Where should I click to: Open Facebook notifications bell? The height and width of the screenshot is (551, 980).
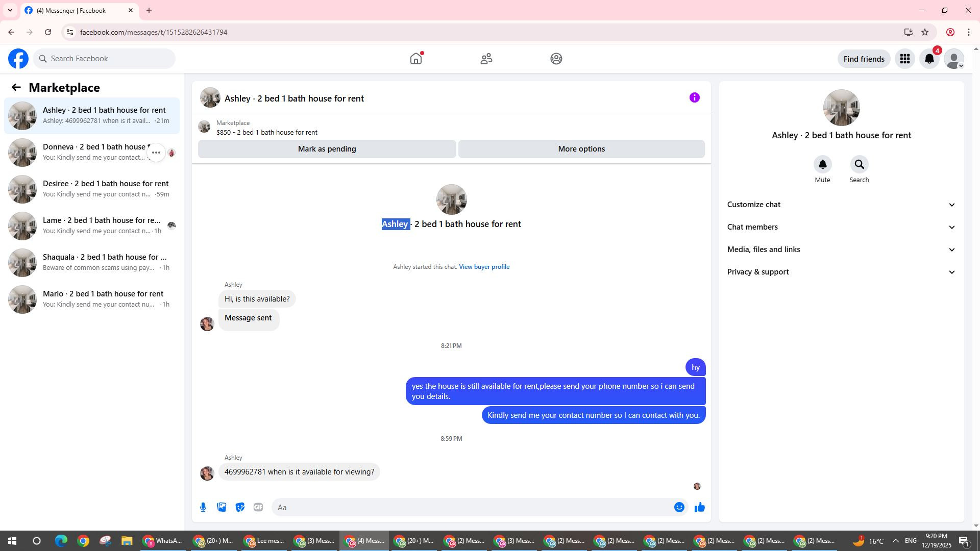coord(929,59)
